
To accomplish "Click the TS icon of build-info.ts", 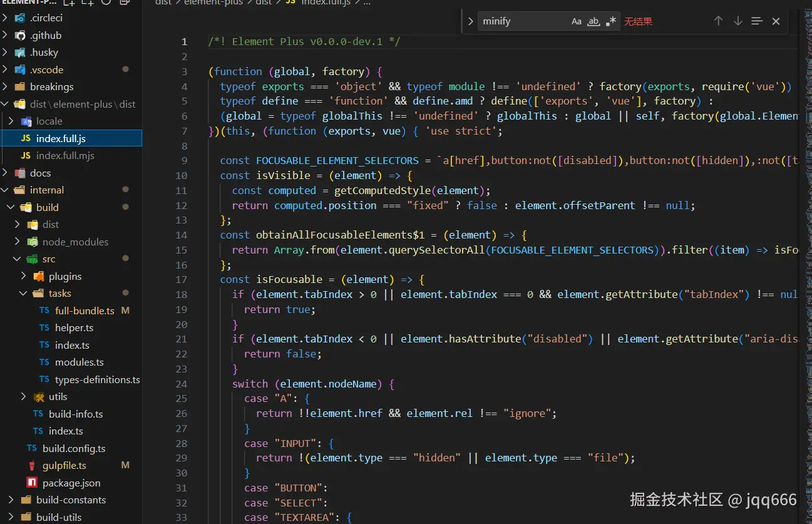I will [38, 414].
